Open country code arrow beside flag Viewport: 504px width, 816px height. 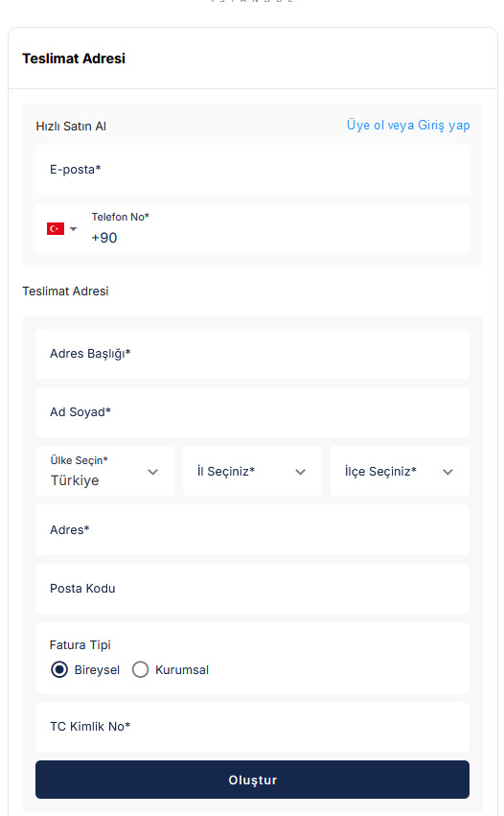tap(74, 229)
